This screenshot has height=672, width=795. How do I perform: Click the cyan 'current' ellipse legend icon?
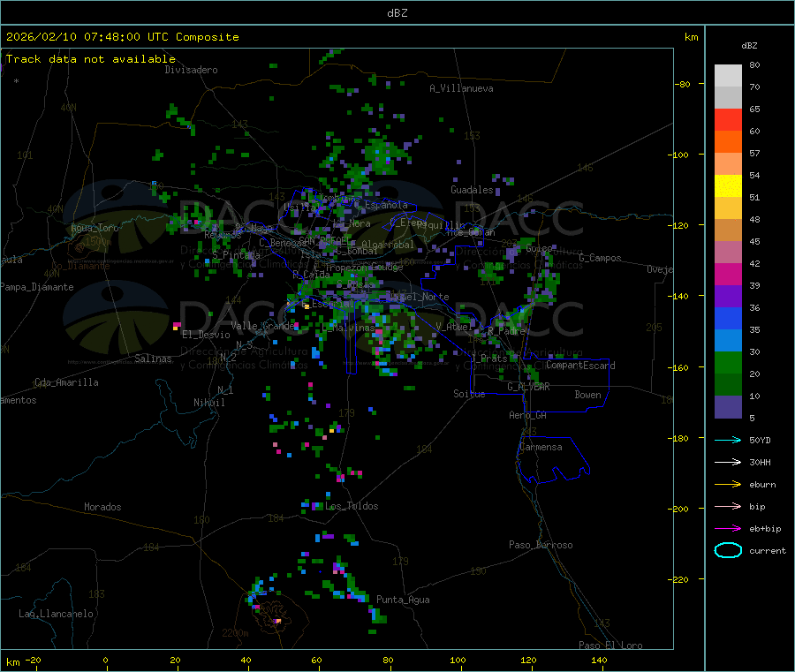pyautogui.click(x=728, y=550)
